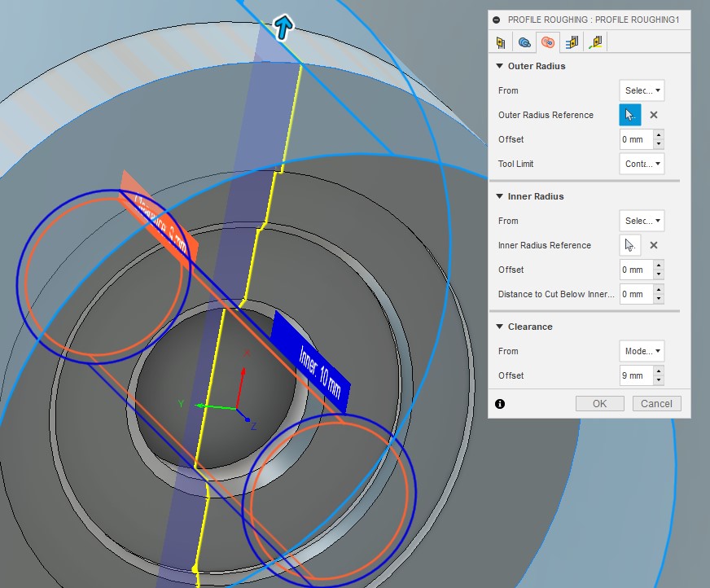Activate the Outer Radius Reference selection arrow
Viewport: 710px width, 588px height.
(x=629, y=115)
